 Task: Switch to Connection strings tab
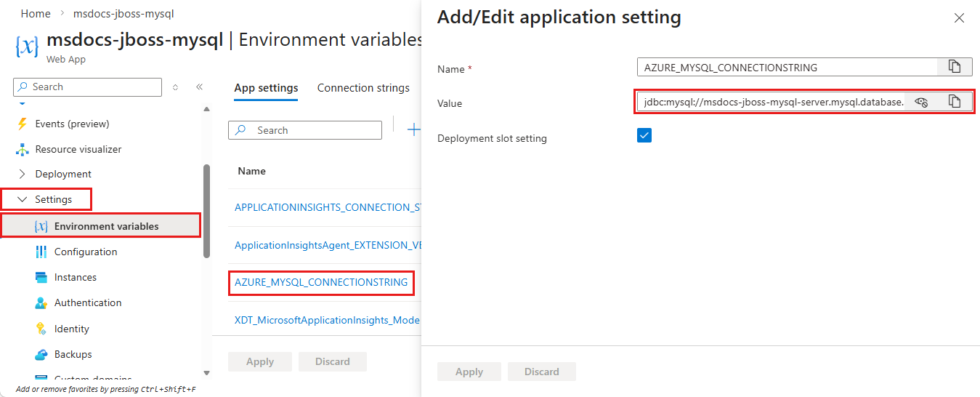point(363,88)
